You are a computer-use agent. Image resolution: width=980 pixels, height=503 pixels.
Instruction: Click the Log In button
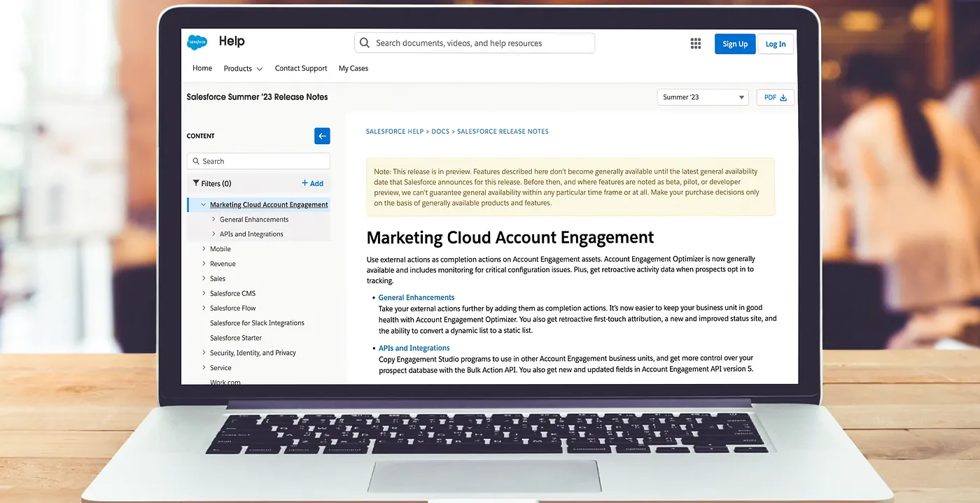(x=776, y=44)
